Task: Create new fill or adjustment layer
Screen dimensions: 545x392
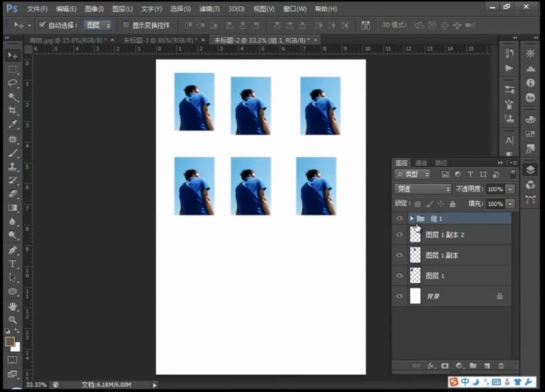Action: pyautogui.click(x=459, y=366)
